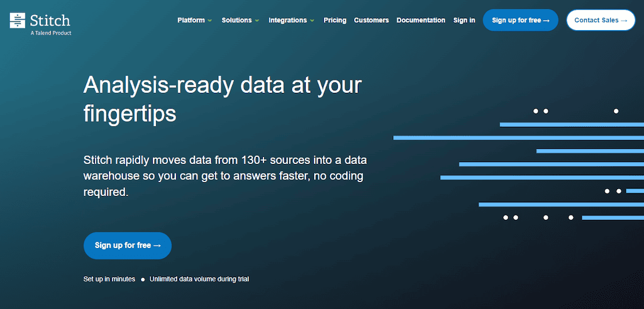The image size is (644, 309).
Task: Click the Contact Sales button
Action: pos(601,20)
